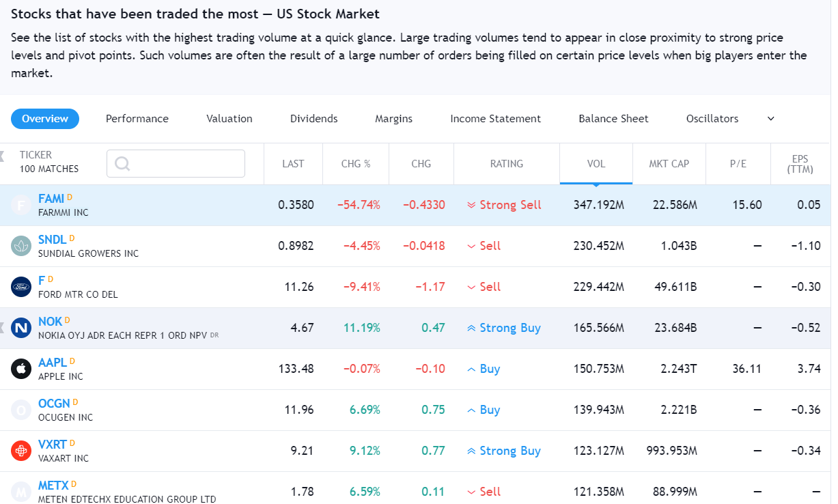
Task: Click the 49.611B market cap value
Action: coord(675,287)
